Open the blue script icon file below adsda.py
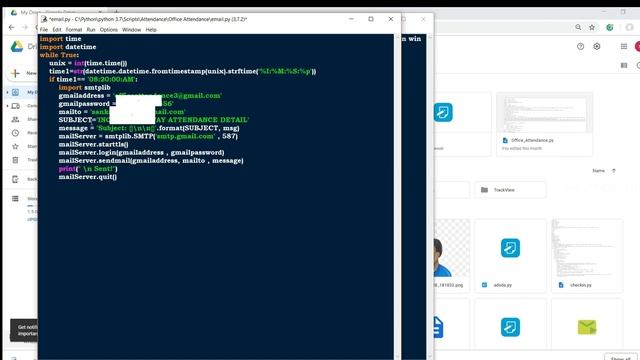 [510, 327]
